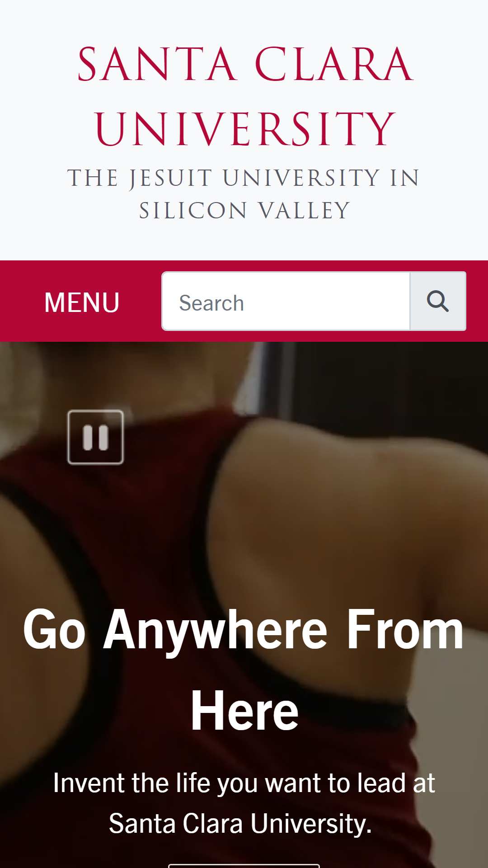Viewport: 488px width, 868px height.
Task: Toggle video playback with the pause icon
Action: point(95,437)
